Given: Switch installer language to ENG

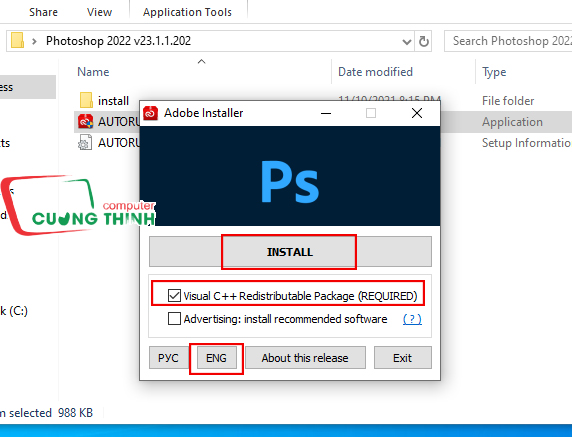Looking at the screenshot, I should click(x=216, y=358).
